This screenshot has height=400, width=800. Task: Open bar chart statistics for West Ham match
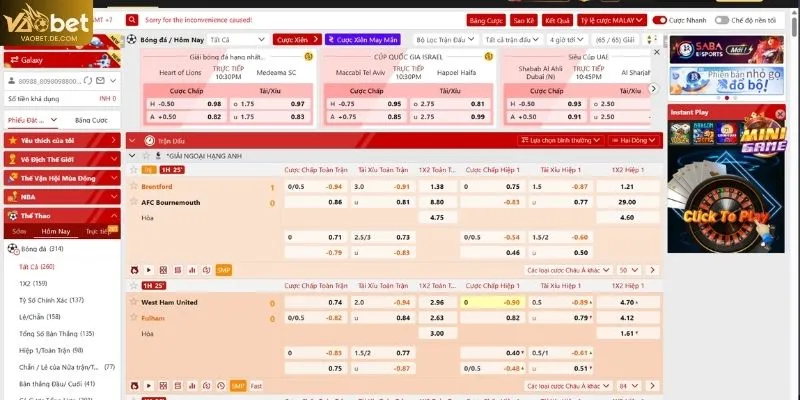click(192, 386)
